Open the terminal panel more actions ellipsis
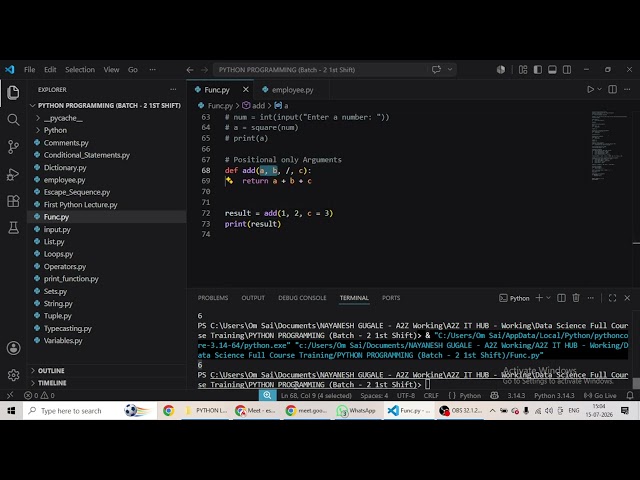This screenshot has height=480, width=640. pos(591,298)
